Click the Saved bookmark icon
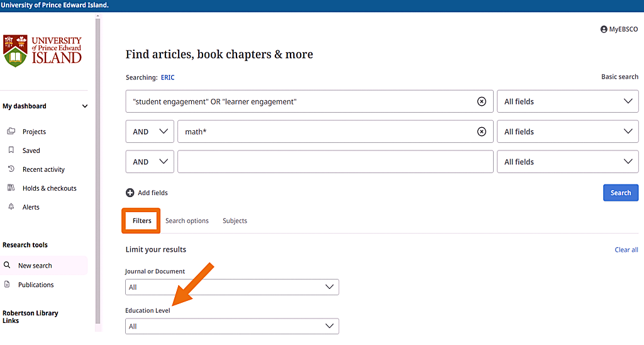 pyautogui.click(x=11, y=150)
